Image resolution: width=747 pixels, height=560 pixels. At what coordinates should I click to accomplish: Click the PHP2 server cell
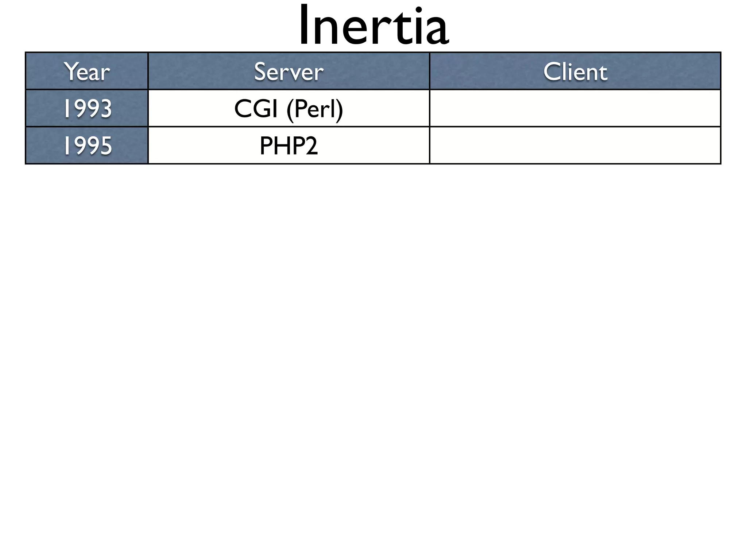coord(289,145)
